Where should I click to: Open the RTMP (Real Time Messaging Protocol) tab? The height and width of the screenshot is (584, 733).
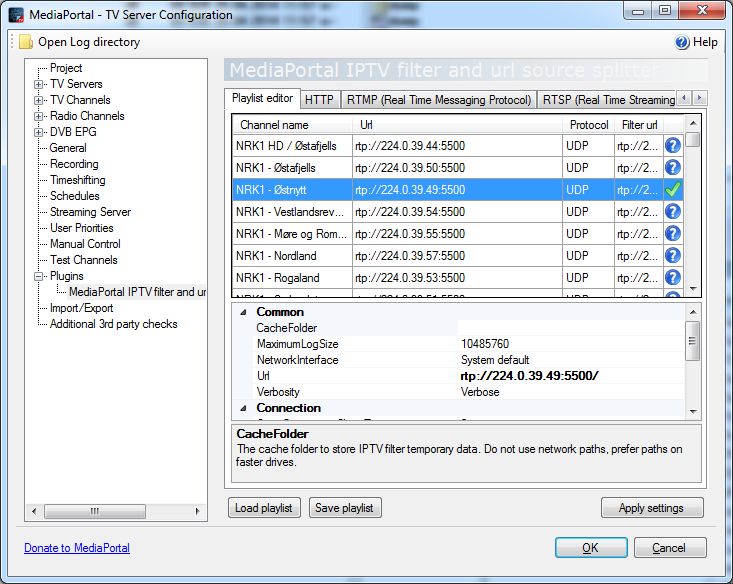(x=439, y=100)
